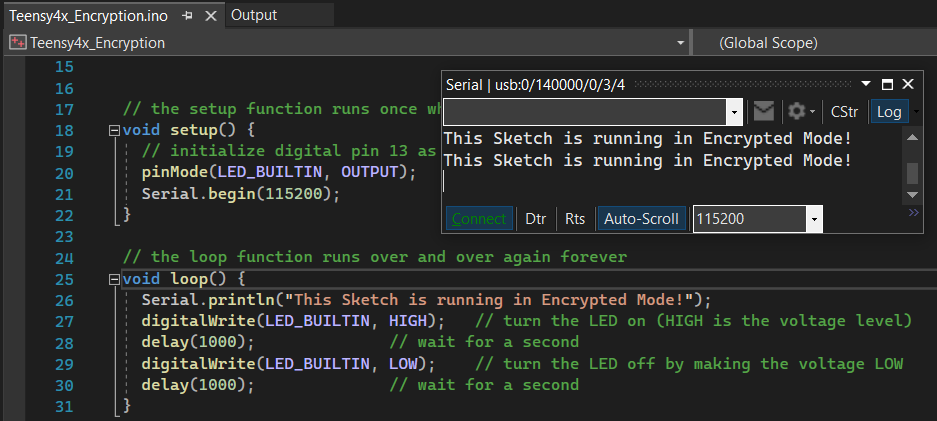Screen dimensions: 937x421
Task: Click the expand chevrons at Serial panel corner
Action: tap(913, 212)
